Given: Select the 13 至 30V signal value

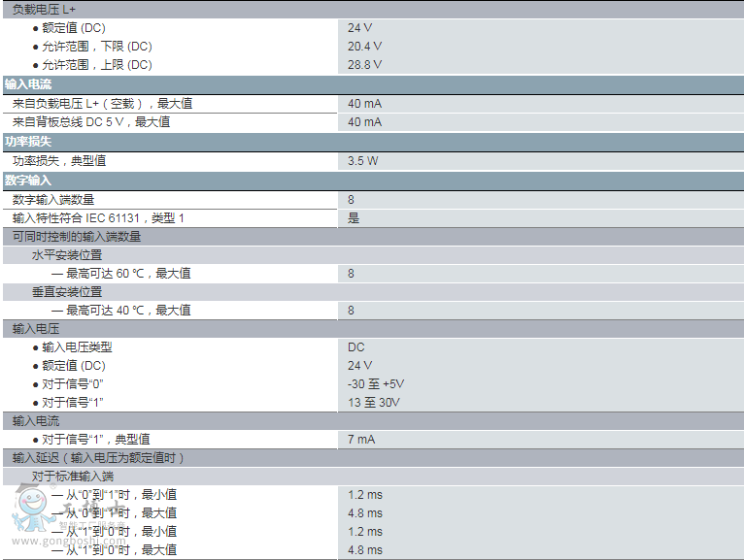Looking at the screenshot, I should (374, 403).
